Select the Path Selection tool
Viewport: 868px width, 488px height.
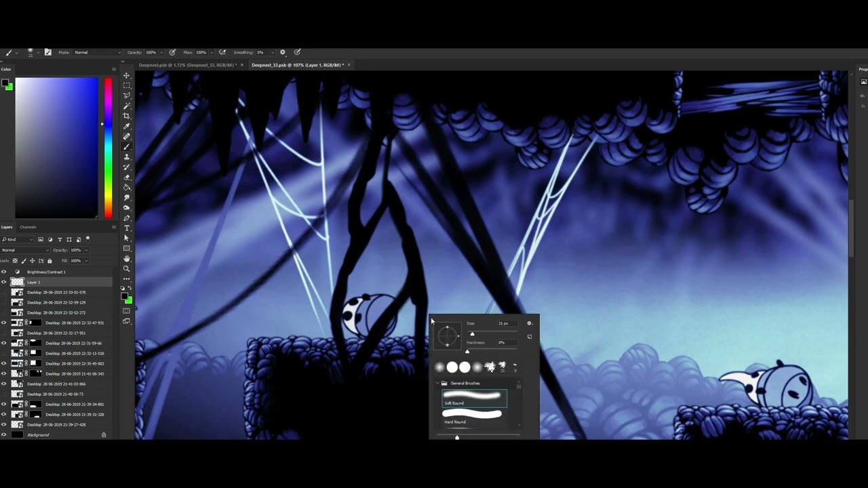(127, 238)
